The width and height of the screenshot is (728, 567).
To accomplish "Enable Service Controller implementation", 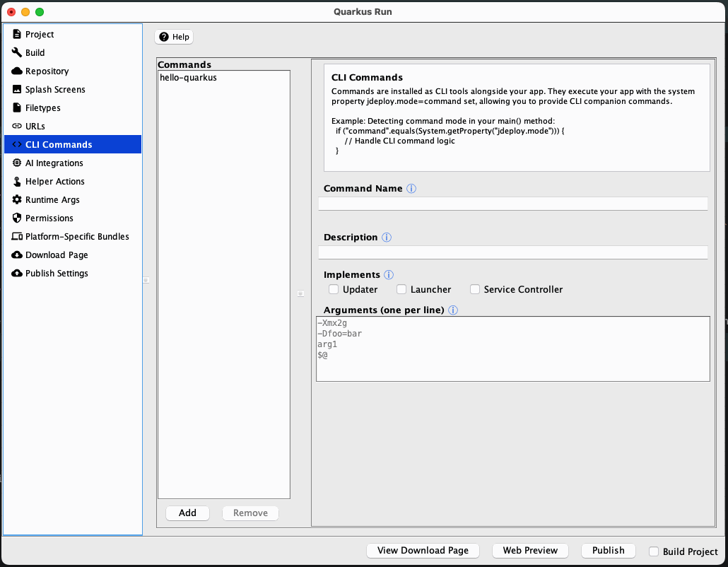I will coord(474,289).
